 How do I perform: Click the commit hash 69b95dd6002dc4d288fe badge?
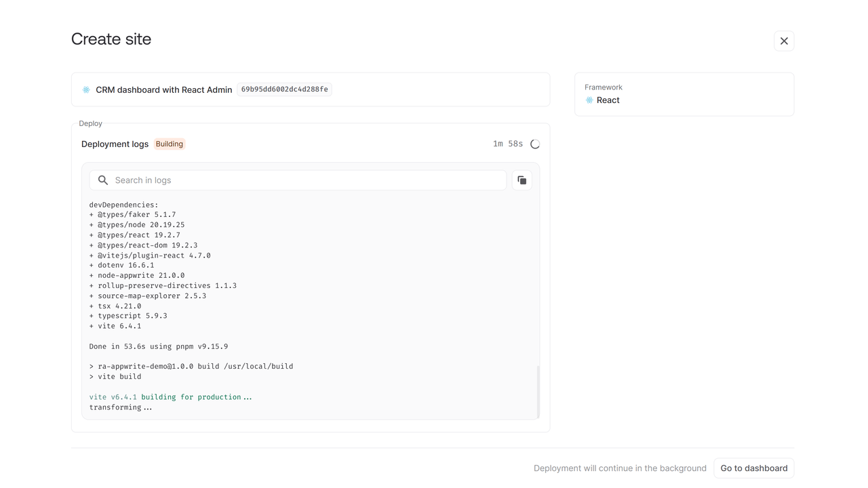(284, 89)
